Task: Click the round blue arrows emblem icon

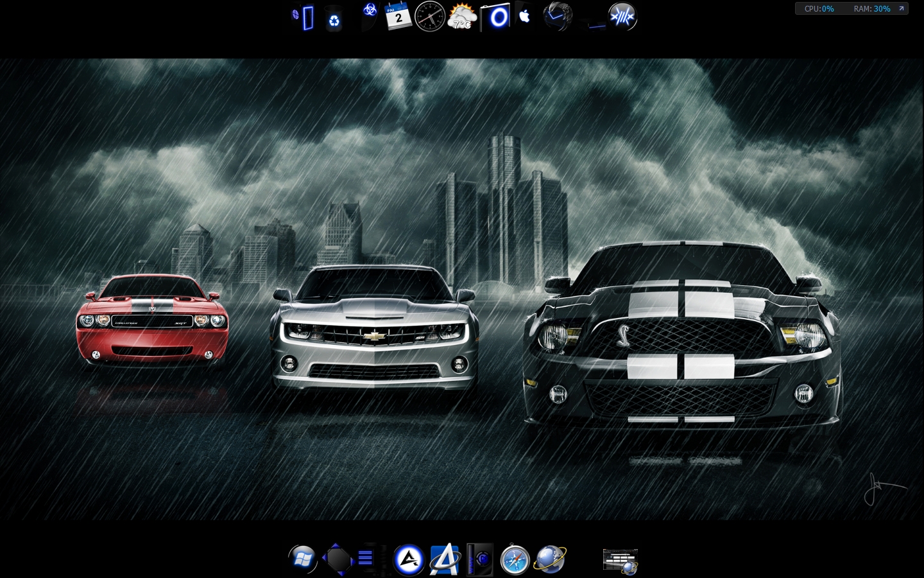Action: coord(622,17)
